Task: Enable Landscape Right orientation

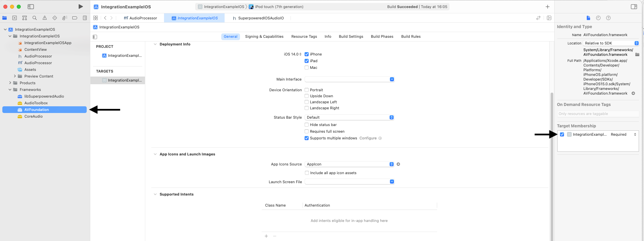Action: pyautogui.click(x=307, y=108)
